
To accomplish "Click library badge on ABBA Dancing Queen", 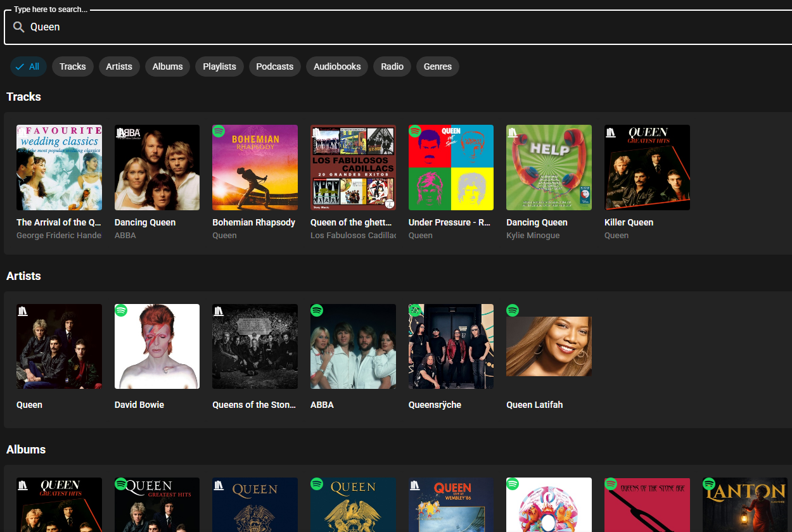I will [x=122, y=132].
